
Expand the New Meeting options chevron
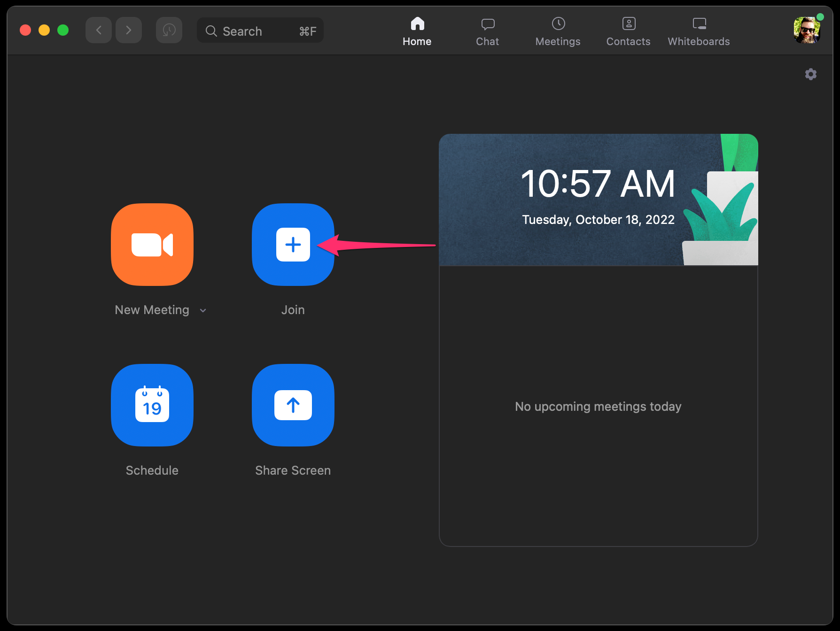point(203,310)
